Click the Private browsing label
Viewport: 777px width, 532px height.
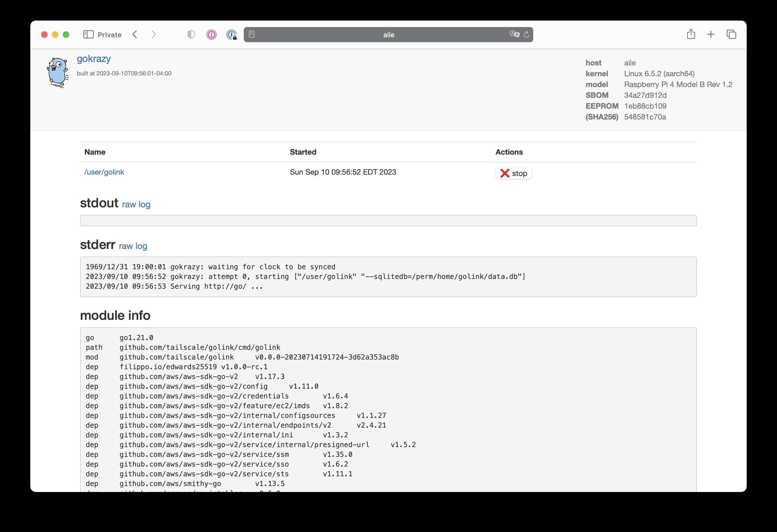coord(109,35)
